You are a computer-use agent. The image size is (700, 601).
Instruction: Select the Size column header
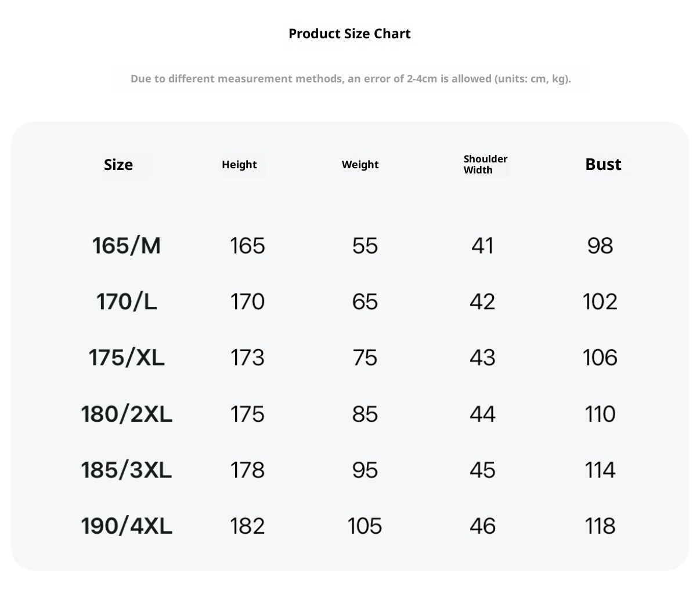pyautogui.click(x=118, y=165)
